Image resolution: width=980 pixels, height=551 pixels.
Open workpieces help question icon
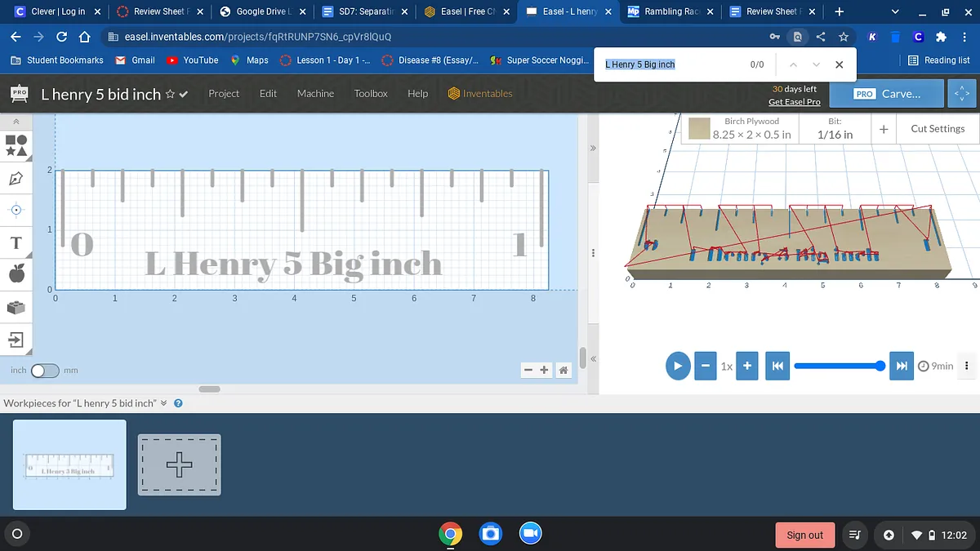point(178,403)
